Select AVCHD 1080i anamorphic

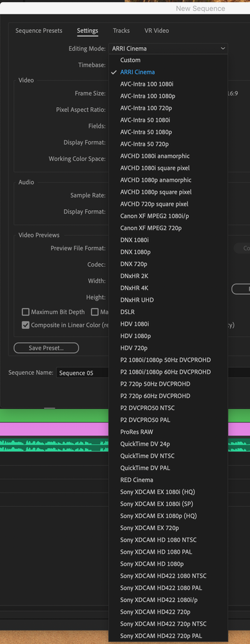pyautogui.click(x=168, y=156)
